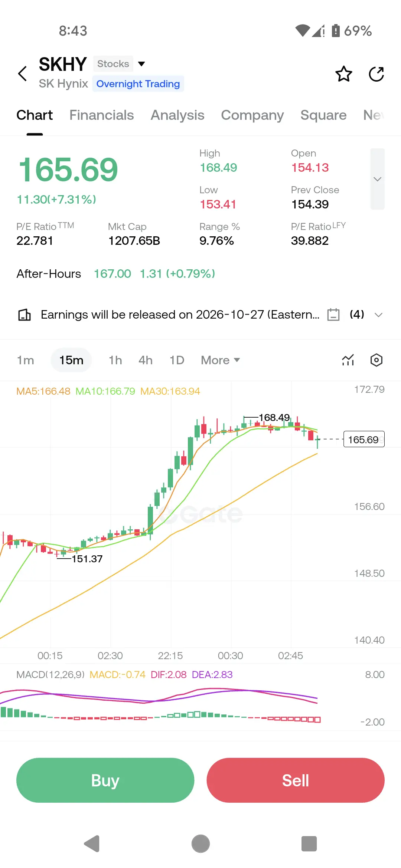Viewport: 401px width, 868px height.
Task: Open battery status icon in status bar
Action: (336, 30)
